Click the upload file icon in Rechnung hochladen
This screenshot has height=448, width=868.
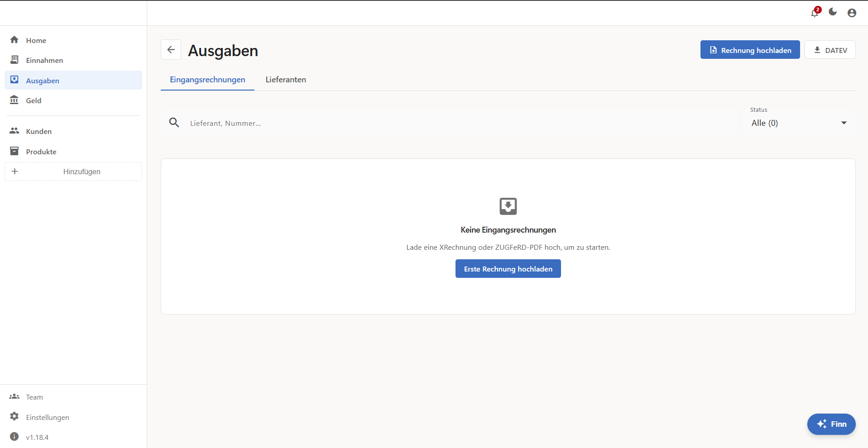[x=713, y=50]
